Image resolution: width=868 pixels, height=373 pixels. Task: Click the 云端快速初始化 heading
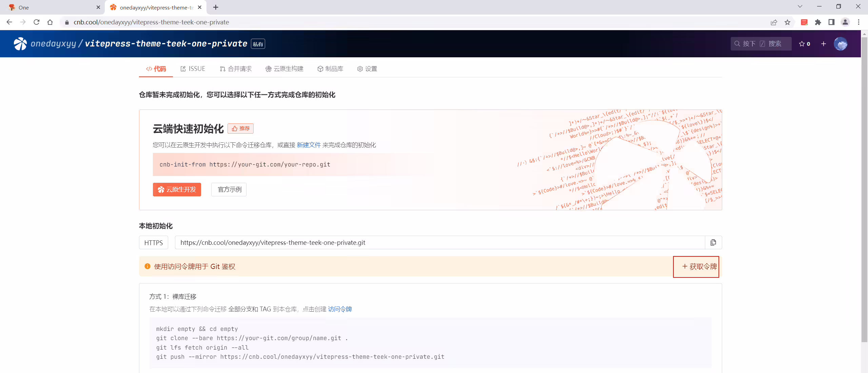pos(188,129)
